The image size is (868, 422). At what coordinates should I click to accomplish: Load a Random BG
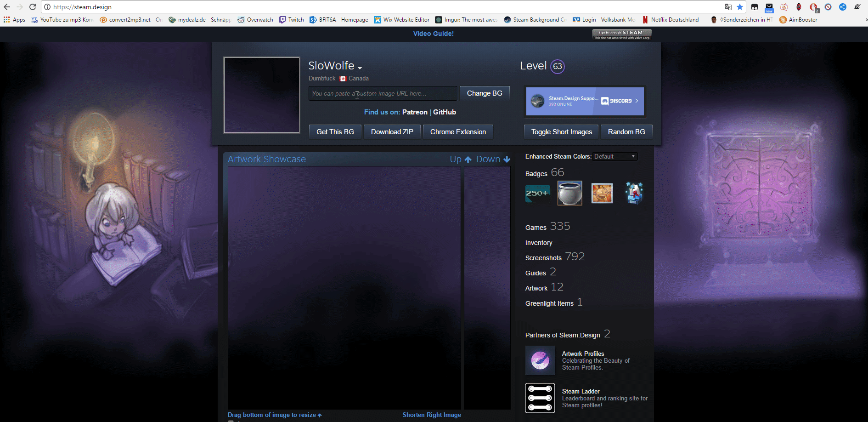(626, 132)
